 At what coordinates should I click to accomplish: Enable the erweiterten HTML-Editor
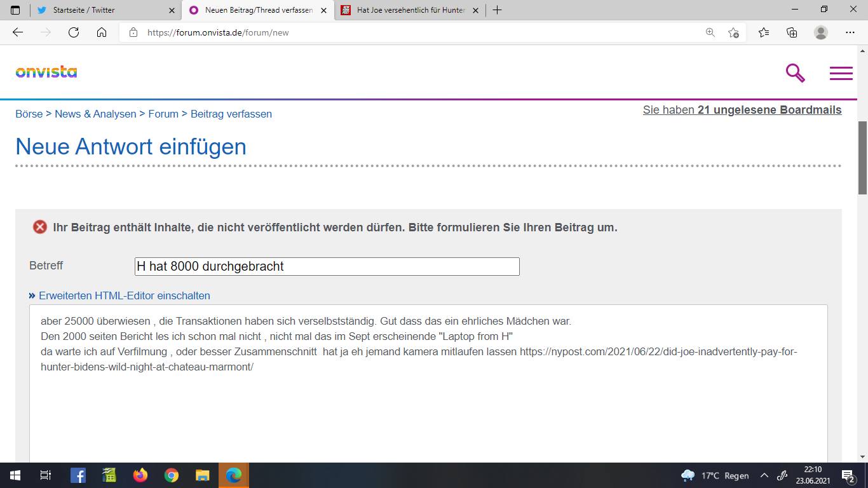pyautogui.click(x=125, y=295)
